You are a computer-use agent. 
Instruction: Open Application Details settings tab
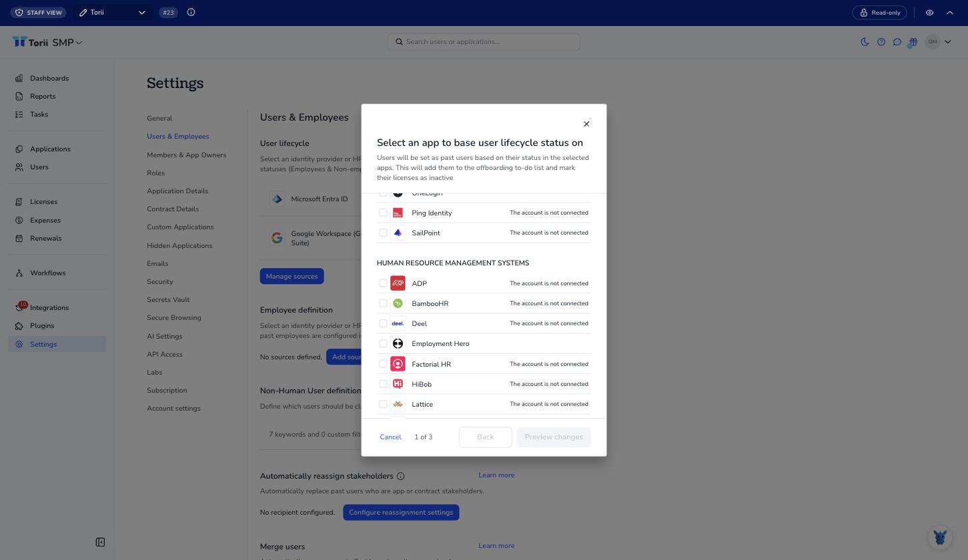click(177, 191)
